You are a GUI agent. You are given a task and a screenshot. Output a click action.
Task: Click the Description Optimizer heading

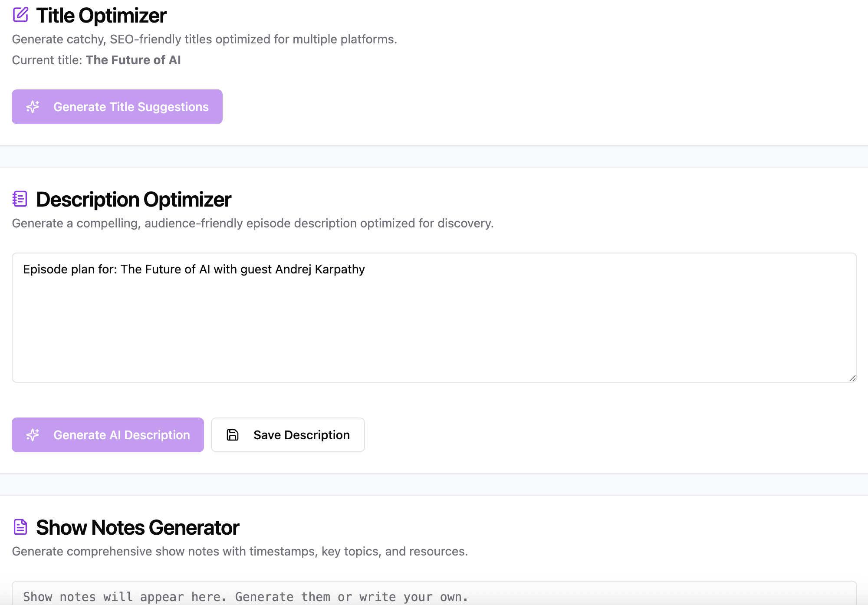click(x=134, y=200)
